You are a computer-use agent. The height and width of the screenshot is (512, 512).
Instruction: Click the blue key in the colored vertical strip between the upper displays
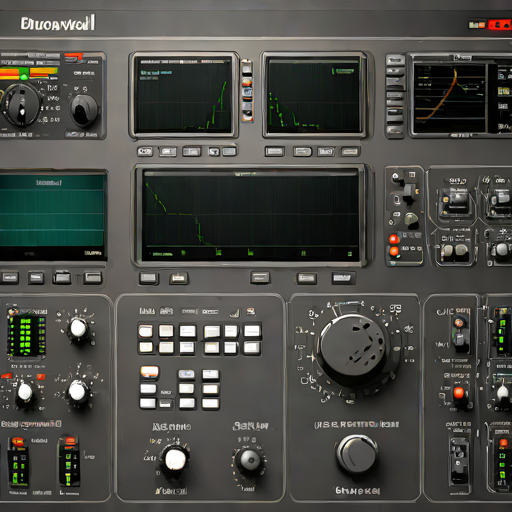(247, 92)
